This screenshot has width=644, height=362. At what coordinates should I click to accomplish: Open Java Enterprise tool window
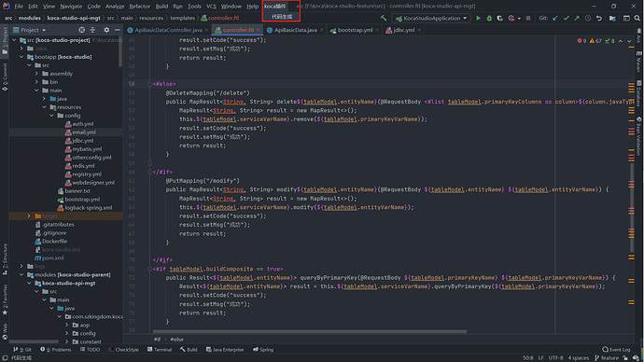(x=225, y=350)
